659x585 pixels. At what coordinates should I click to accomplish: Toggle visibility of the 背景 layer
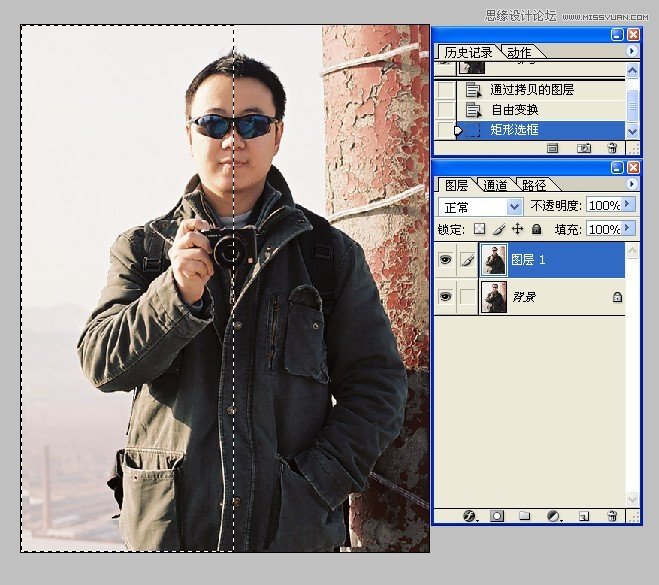[x=445, y=297]
